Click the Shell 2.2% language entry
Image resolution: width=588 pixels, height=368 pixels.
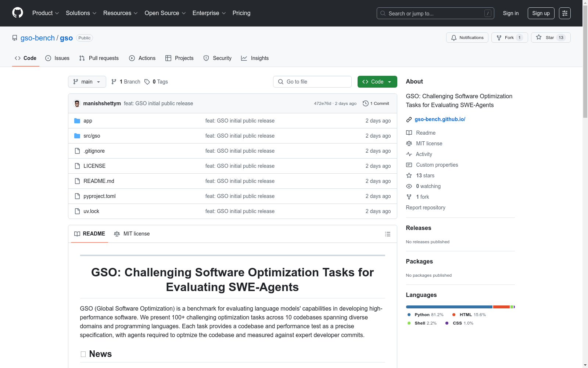422,323
